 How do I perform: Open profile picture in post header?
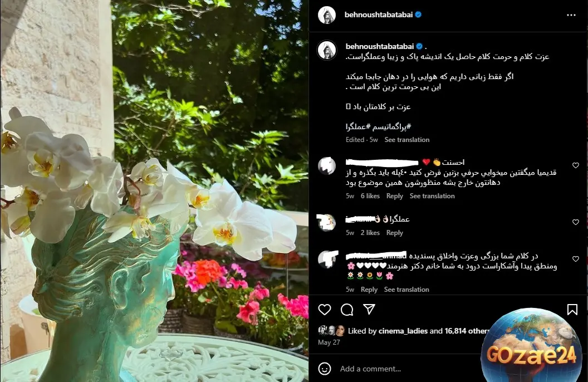pyautogui.click(x=327, y=15)
